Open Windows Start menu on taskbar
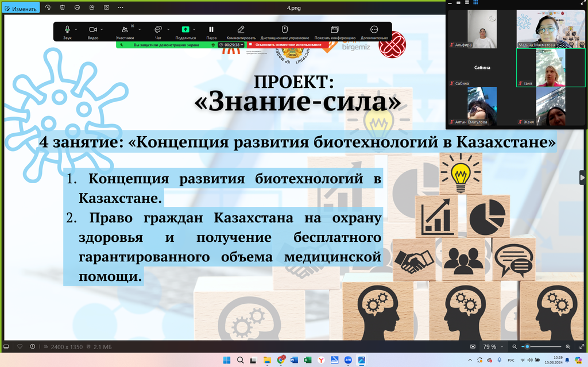 (x=226, y=360)
